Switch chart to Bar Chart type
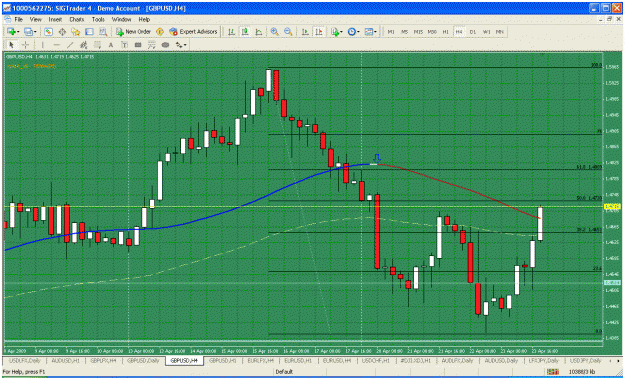 [x=231, y=32]
